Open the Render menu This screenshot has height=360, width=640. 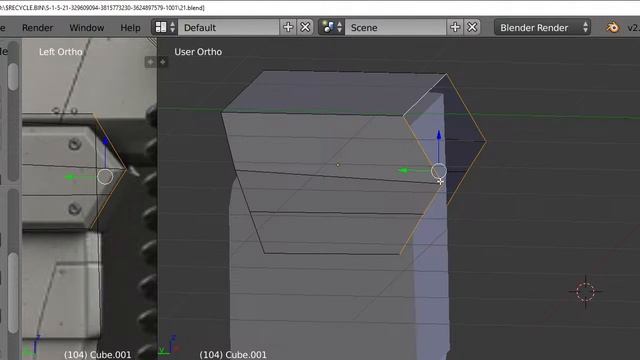pyautogui.click(x=37, y=28)
